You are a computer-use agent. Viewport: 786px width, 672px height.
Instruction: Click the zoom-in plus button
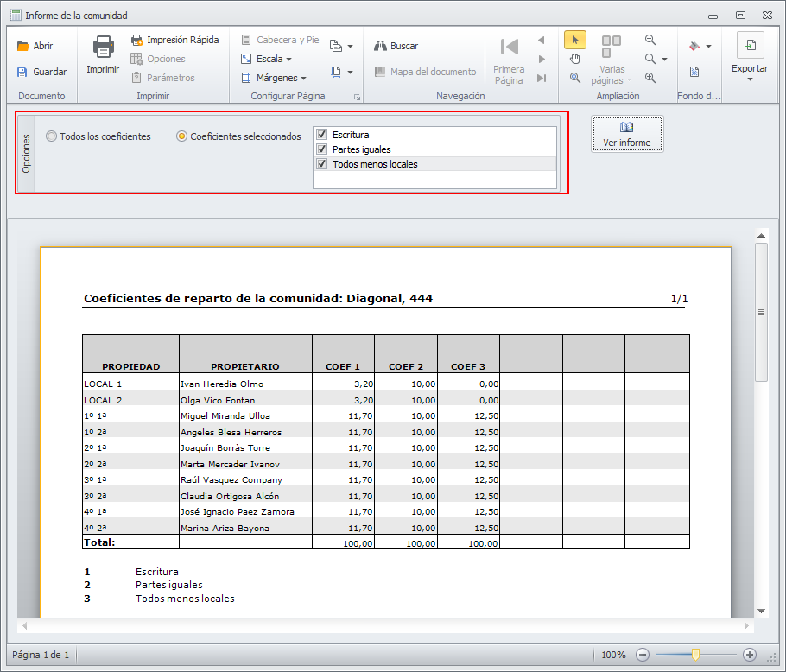[750, 655]
